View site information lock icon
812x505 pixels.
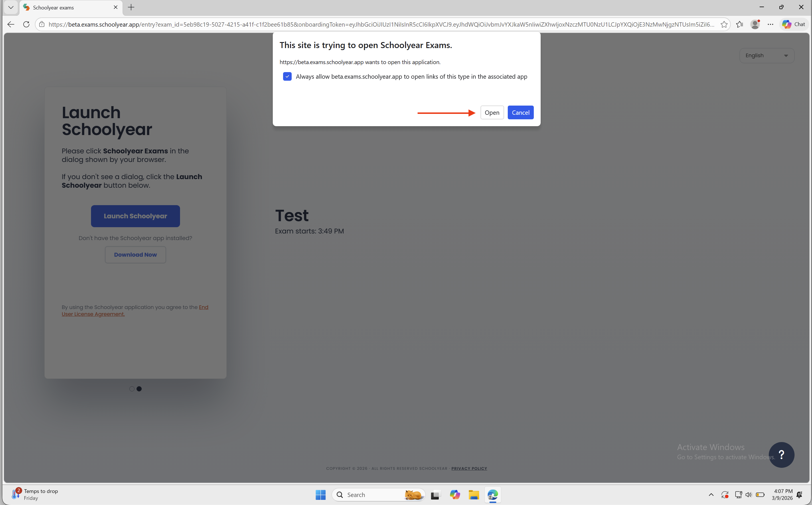42,24
